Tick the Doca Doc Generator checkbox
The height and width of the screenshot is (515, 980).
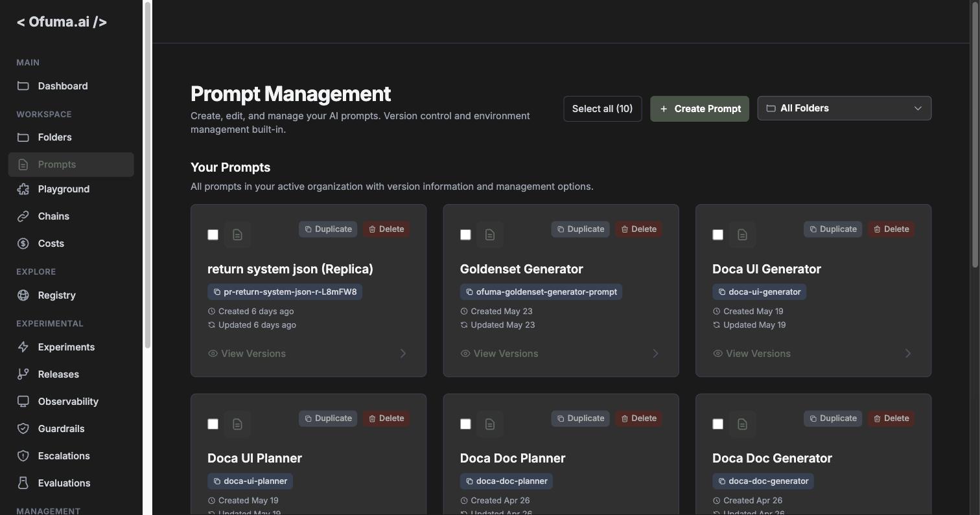pyautogui.click(x=717, y=424)
